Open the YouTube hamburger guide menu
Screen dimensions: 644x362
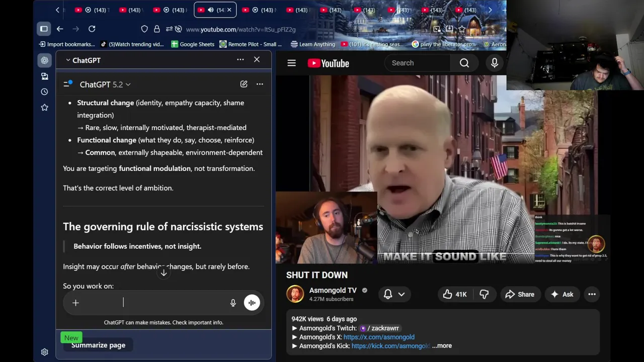click(291, 63)
